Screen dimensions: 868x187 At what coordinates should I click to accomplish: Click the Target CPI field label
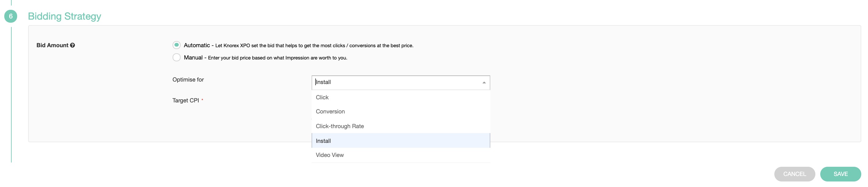[x=185, y=101]
